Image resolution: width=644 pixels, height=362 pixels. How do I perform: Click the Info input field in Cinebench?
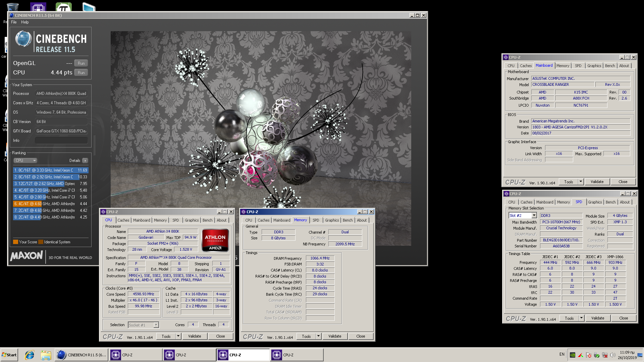(x=61, y=140)
